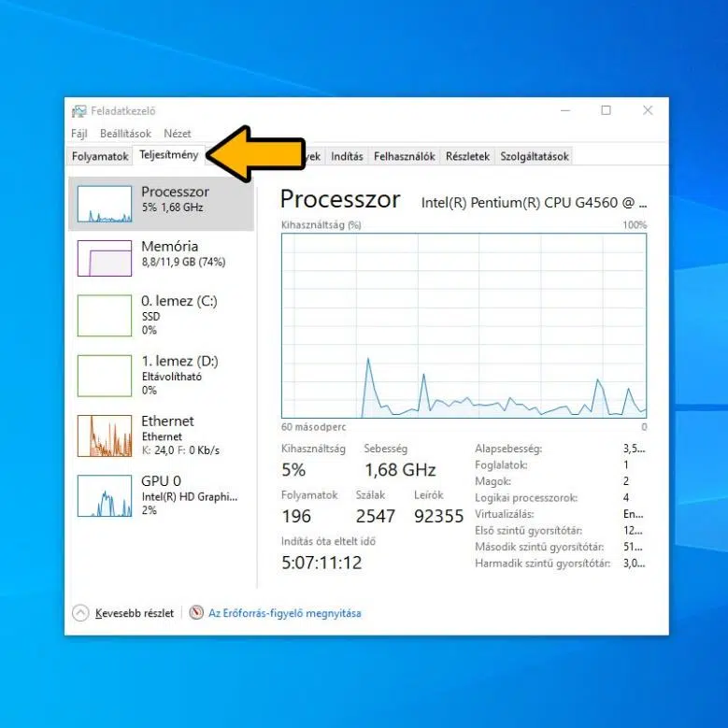The width and height of the screenshot is (728, 728).
Task: Open the Nézet menu
Action: click(177, 134)
